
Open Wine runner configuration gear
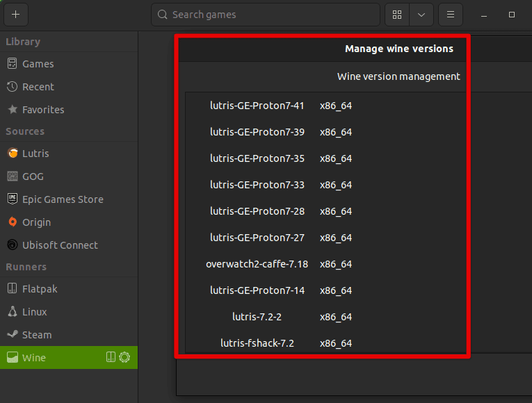(x=124, y=357)
